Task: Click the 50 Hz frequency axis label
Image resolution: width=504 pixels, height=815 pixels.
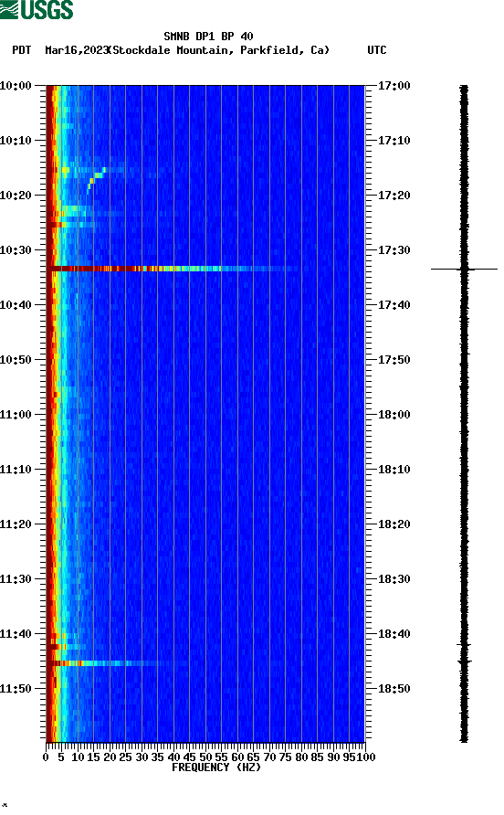Action: 205,757
